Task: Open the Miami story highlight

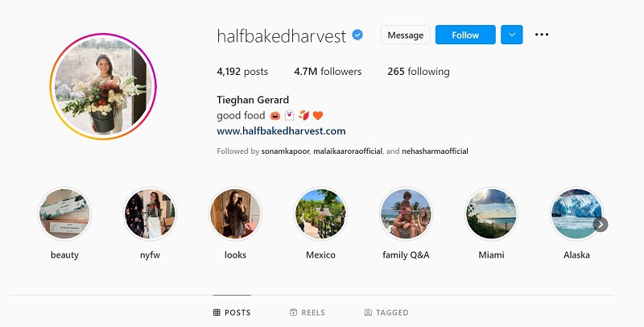Action: (x=491, y=213)
